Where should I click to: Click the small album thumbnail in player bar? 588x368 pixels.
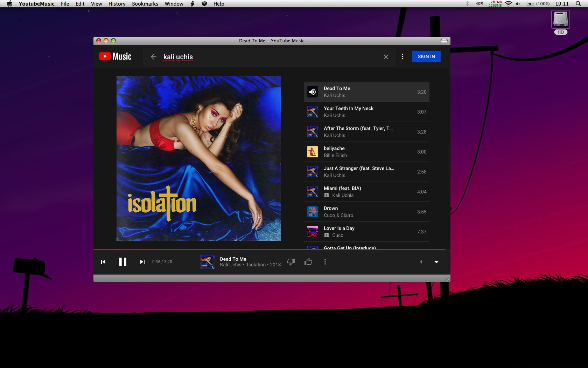pos(207,262)
